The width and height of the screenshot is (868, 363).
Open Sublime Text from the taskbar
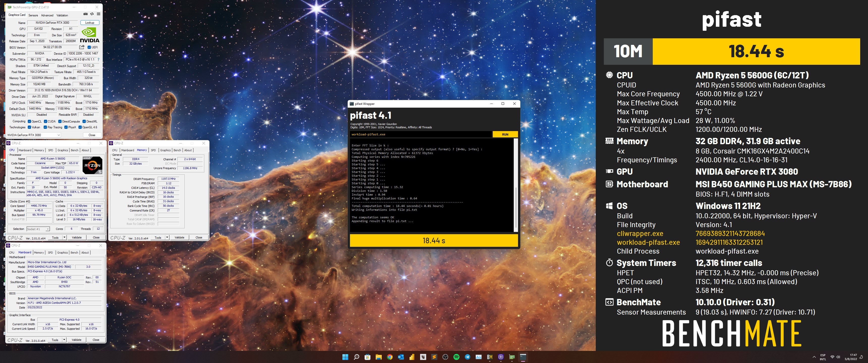(434, 357)
